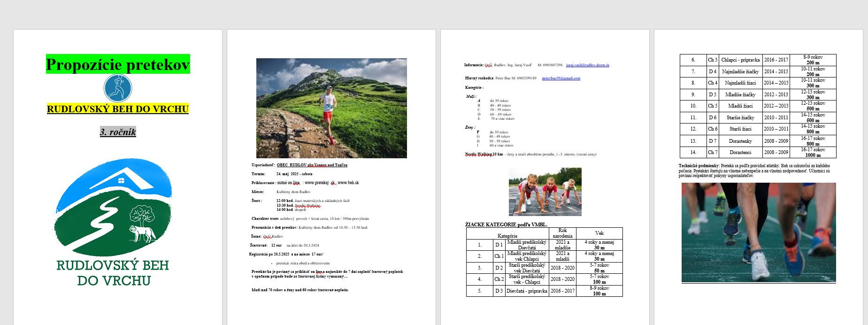This screenshot has height=325, width=868.
Task: Click the Rok narodenia table header cell
Action: (x=562, y=233)
